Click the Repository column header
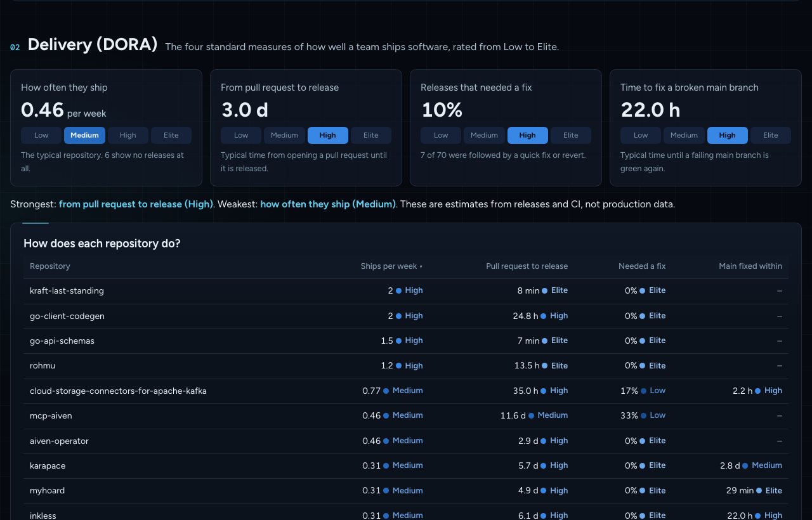 click(50, 266)
